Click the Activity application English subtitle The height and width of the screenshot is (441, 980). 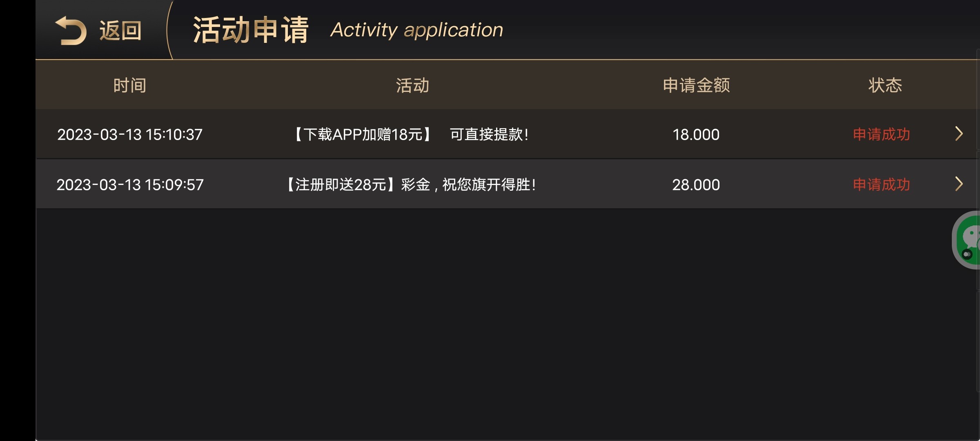click(x=416, y=29)
